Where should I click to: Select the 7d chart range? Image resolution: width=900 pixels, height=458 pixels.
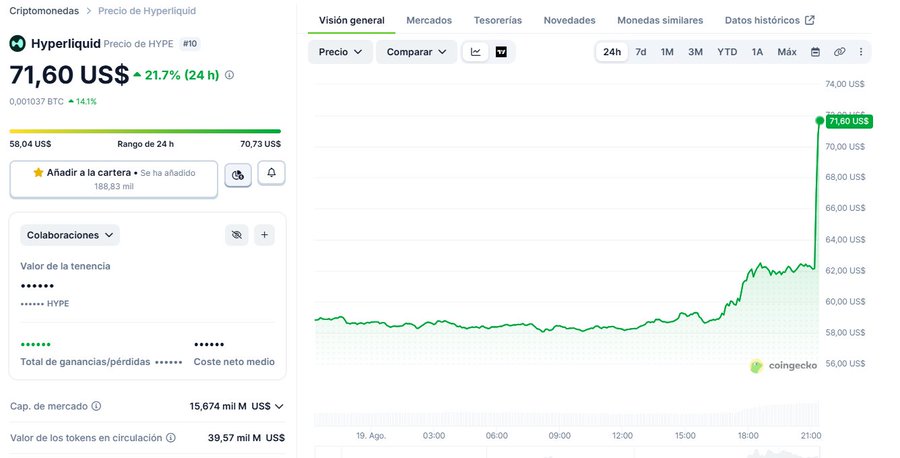[641, 52]
